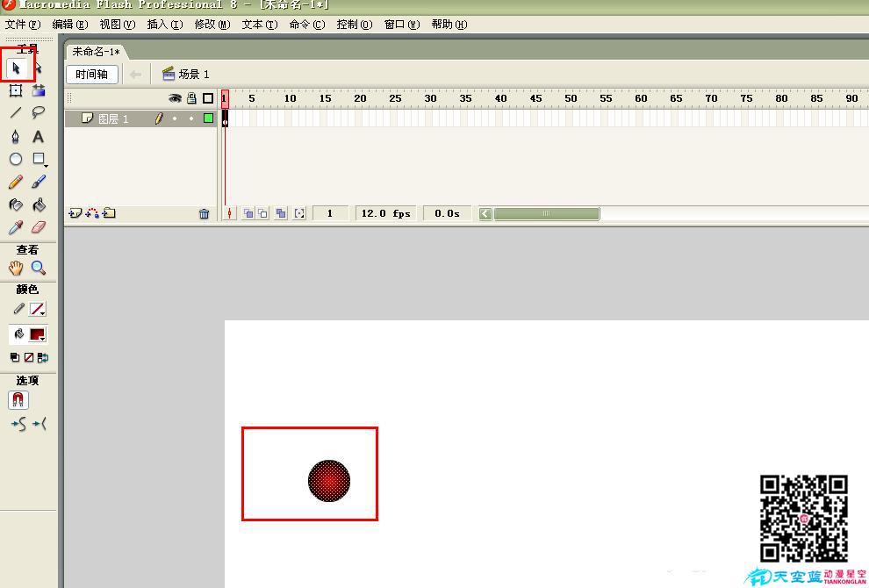Open the 文件(F) menu
This screenshot has height=588, width=869.
pyautogui.click(x=23, y=25)
